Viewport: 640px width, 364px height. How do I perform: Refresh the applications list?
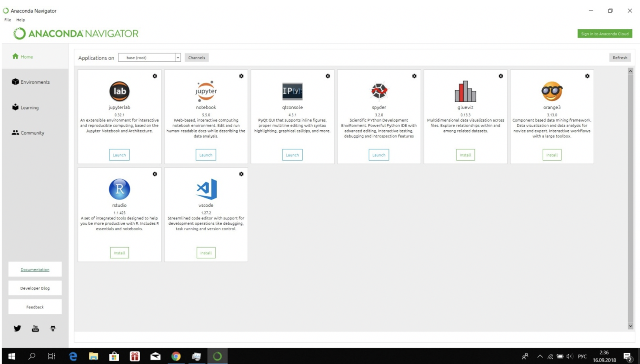click(x=620, y=57)
